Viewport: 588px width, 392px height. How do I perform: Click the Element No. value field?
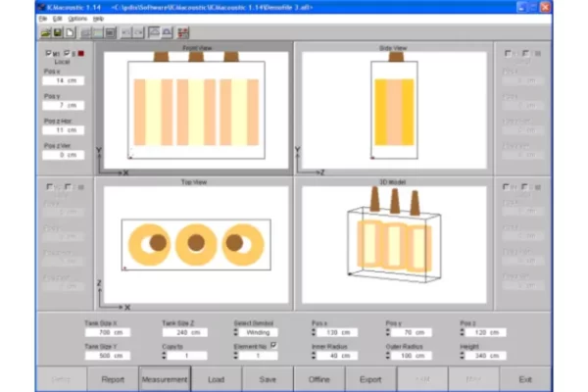pos(259,356)
